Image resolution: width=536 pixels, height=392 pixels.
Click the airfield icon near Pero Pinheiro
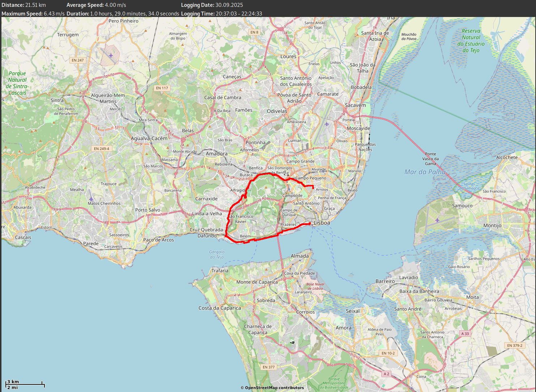click(x=111, y=55)
